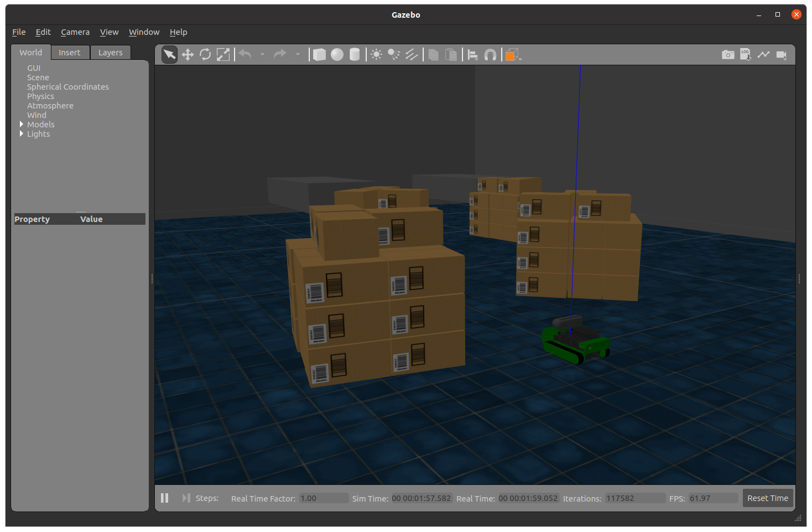Open the Window menu
812x532 pixels.
[144, 32]
